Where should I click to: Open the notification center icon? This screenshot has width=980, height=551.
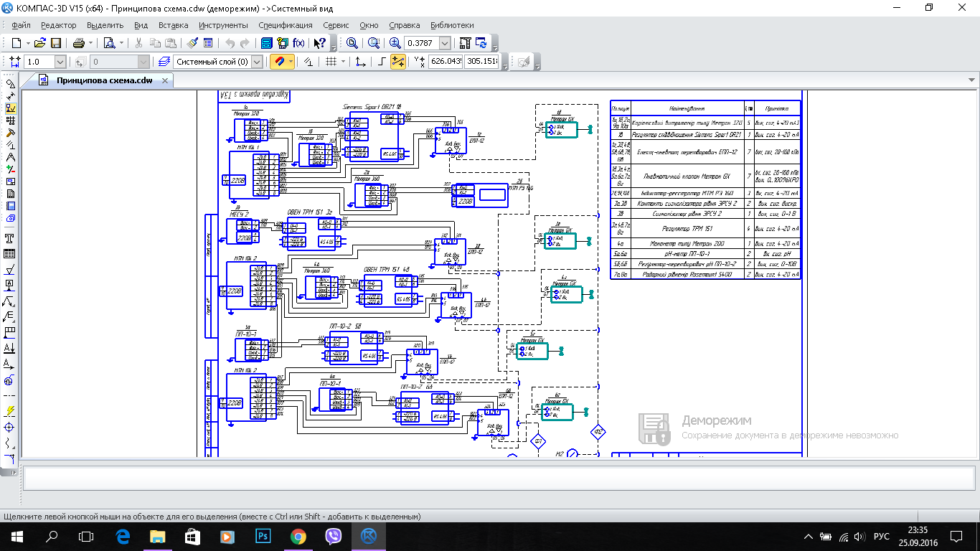[x=956, y=536]
